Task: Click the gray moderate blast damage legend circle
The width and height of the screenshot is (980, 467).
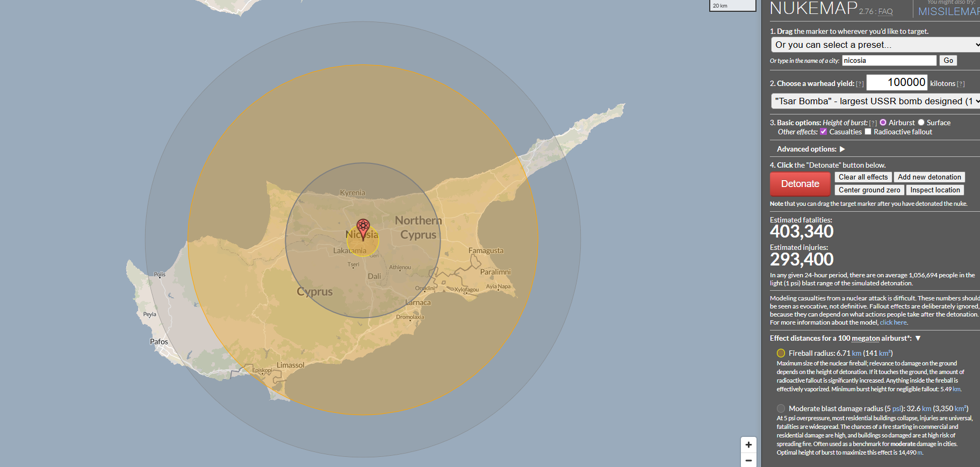Action: tap(781, 408)
